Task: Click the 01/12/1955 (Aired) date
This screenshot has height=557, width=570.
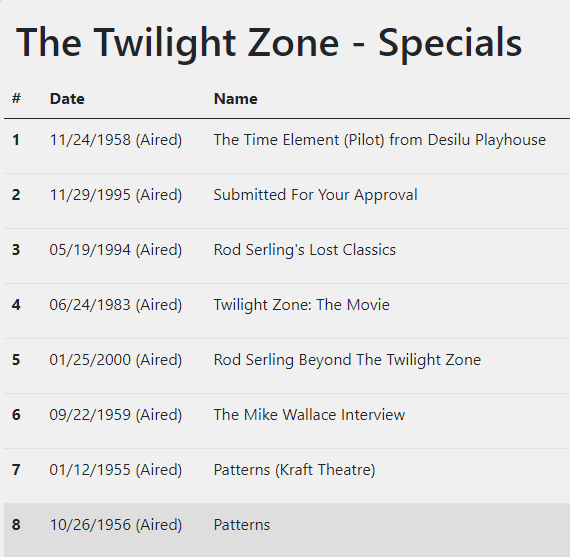Action: pos(116,470)
